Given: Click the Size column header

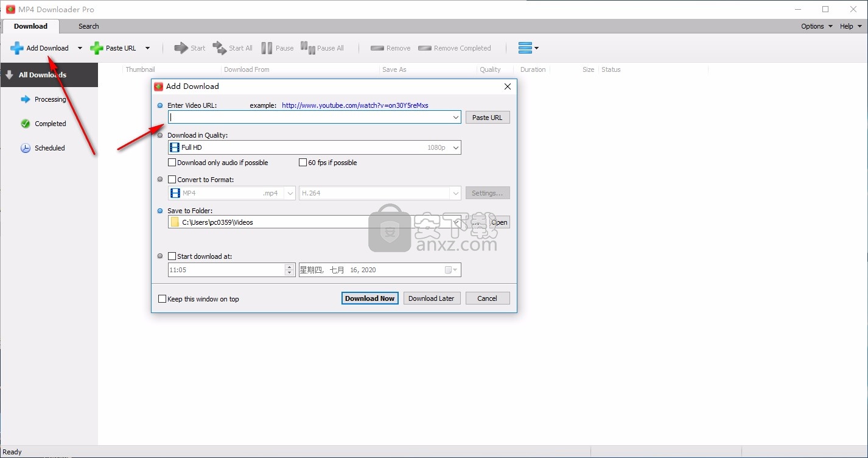Looking at the screenshot, I should pyautogui.click(x=588, y=69).
